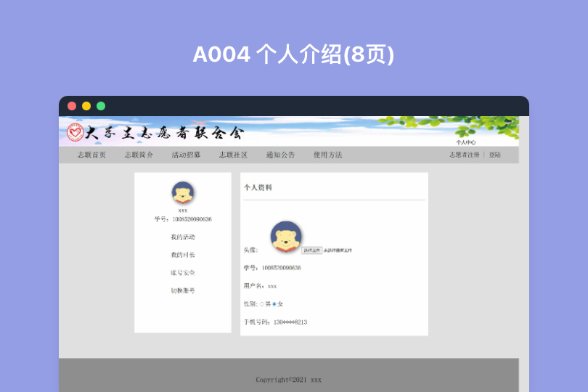Open 志联社区 navigation item
Screen dimensions: 588x392
(233, 155)
